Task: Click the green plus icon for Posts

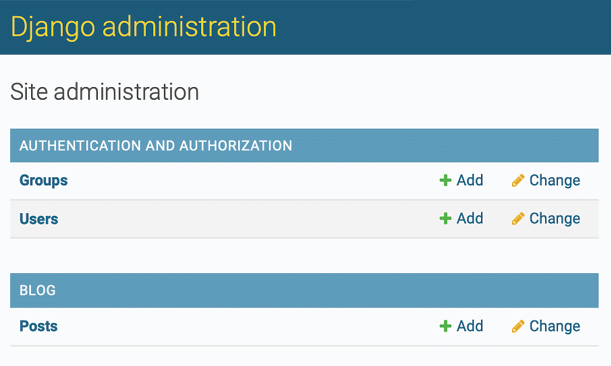Action: tap(445, 326)
